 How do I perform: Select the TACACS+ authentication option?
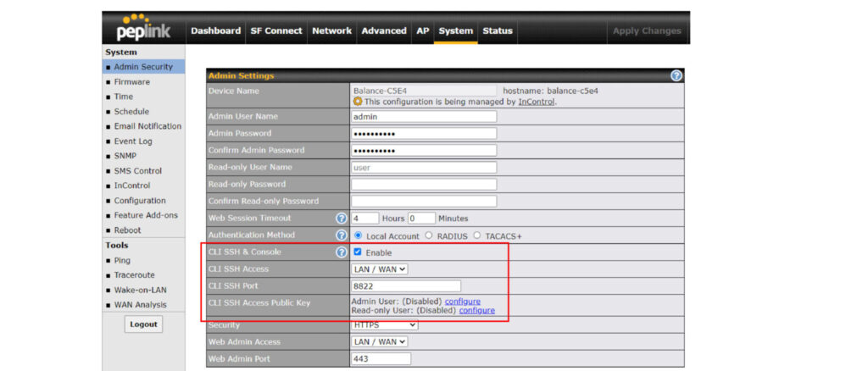click(x=478, y=235)
